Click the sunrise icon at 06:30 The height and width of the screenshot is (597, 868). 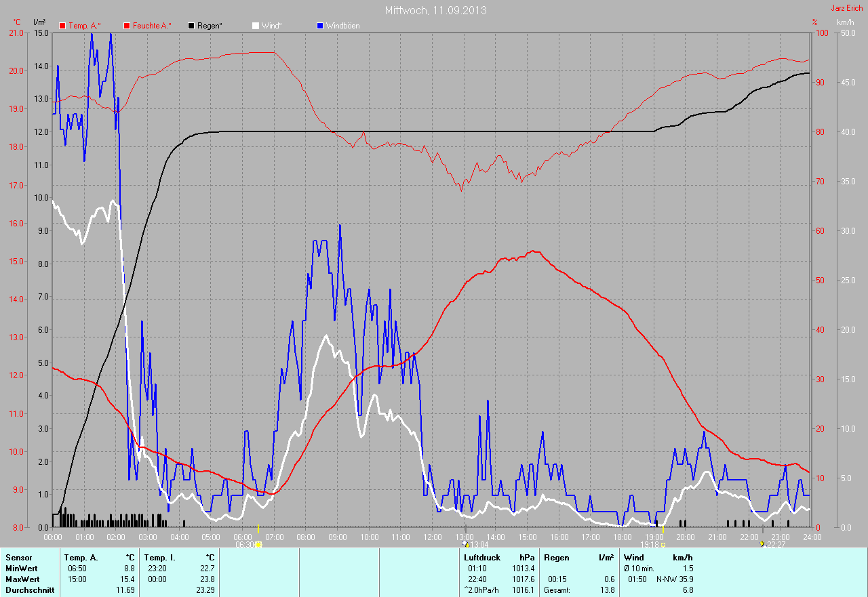pos(258,544)
